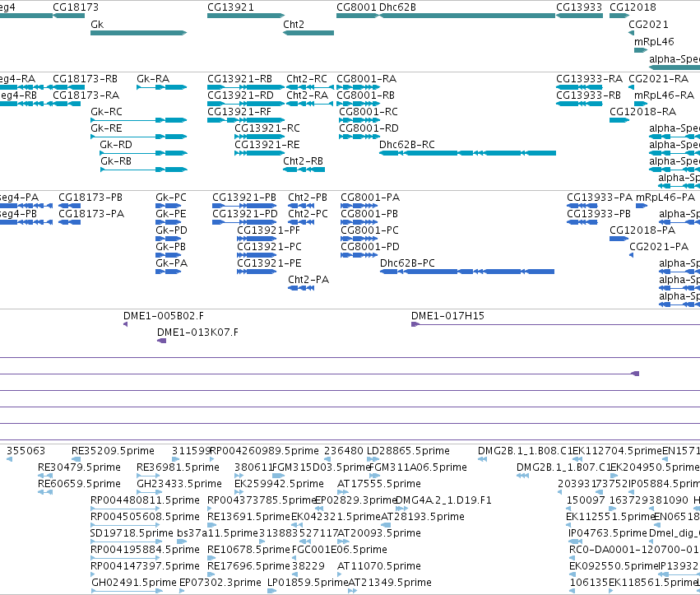
Task: Click EST EK259942.5prime
Action: (x=279, y=484)
